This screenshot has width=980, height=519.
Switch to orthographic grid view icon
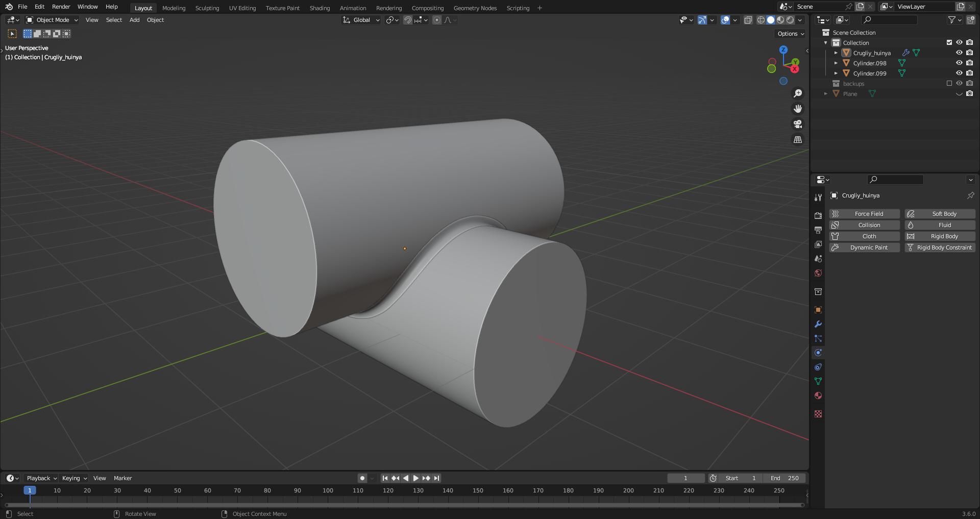798,139
